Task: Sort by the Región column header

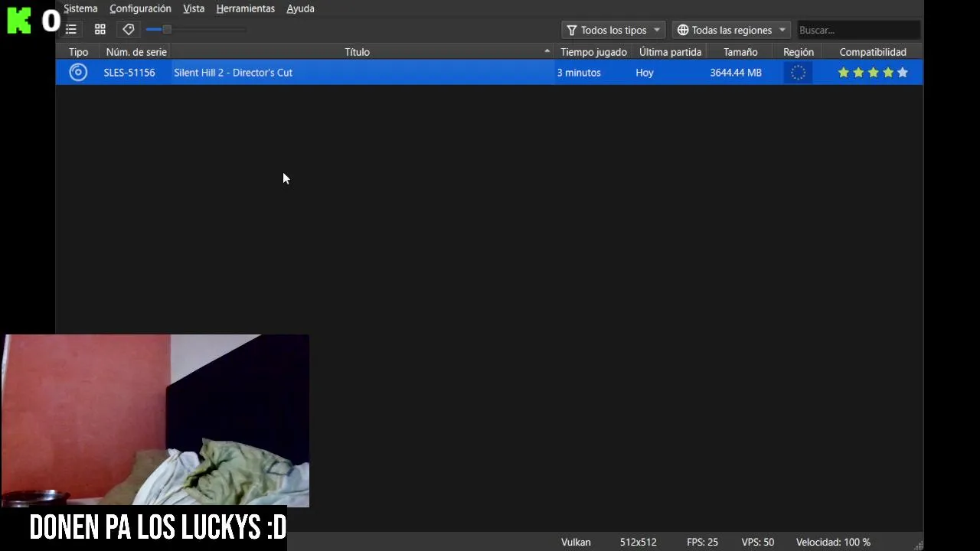Action: click(799, 52)
